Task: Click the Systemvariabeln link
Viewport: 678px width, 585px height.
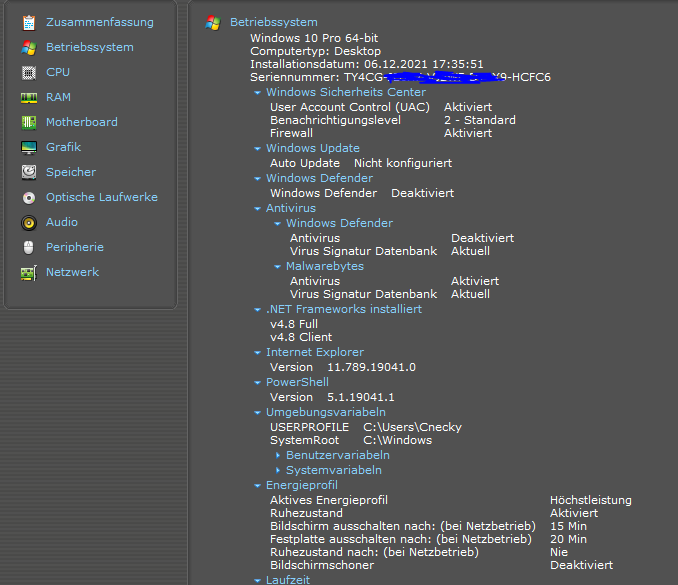Action: click(334, 470)
